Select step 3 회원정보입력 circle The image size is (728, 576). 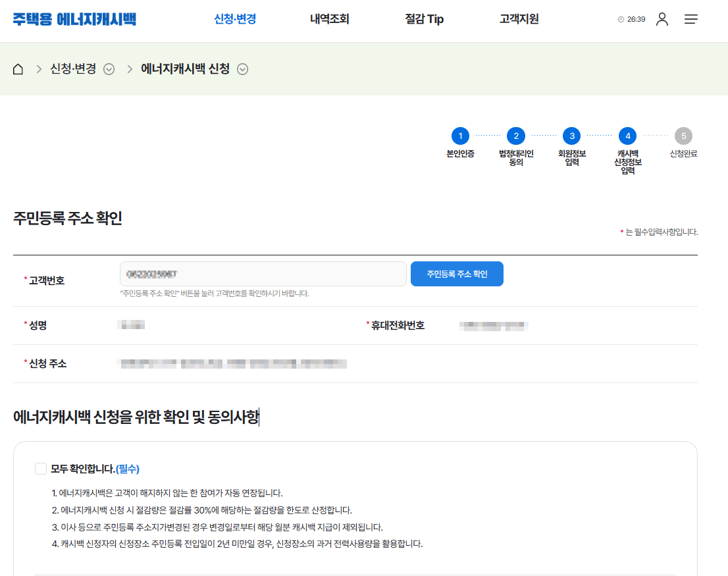click(x=571, y=138)
